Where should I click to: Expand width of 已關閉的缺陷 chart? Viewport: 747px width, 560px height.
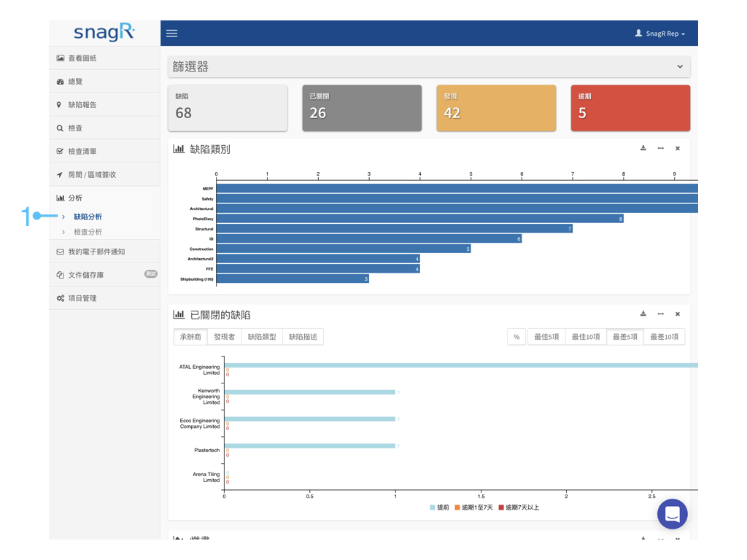[x=660, y=314]
